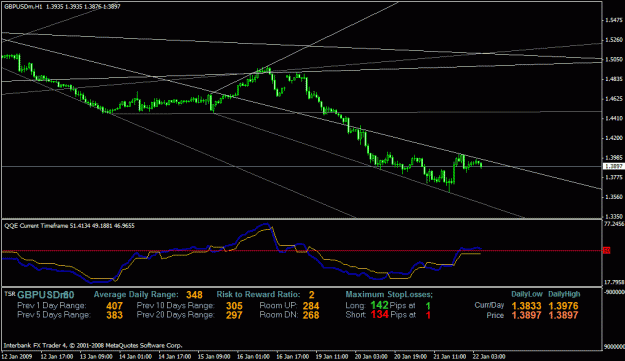Click the DailyHigh column header

coord(564,294)
